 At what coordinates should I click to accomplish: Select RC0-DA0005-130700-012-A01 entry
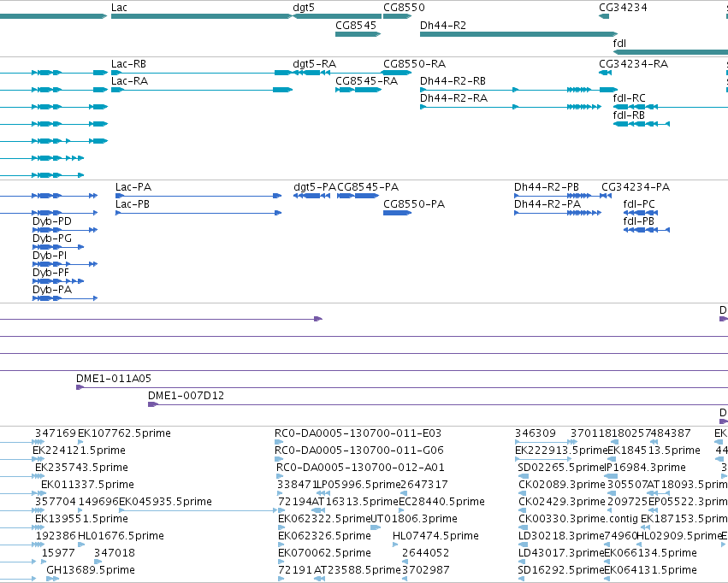[x=360, y=468]
